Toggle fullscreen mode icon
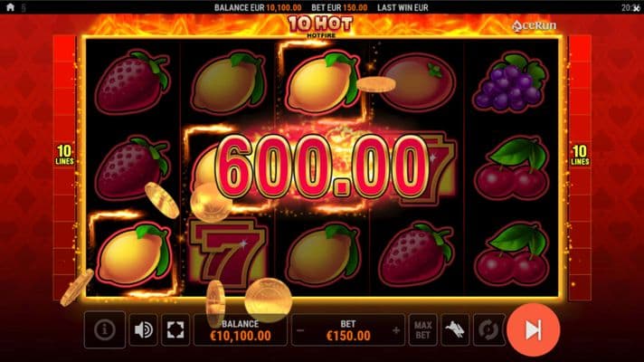The image size is (644, 362). pos(175,330)
